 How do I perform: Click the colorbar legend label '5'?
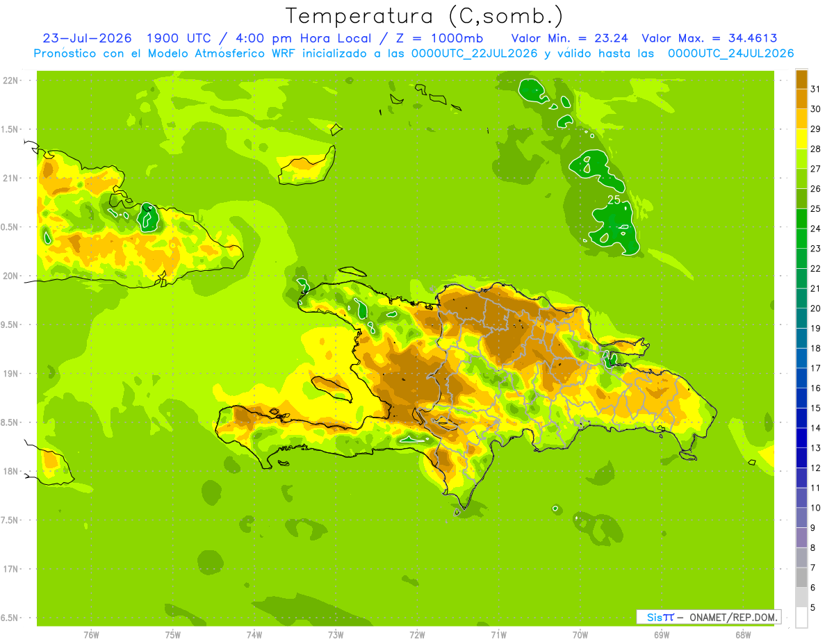814,608
